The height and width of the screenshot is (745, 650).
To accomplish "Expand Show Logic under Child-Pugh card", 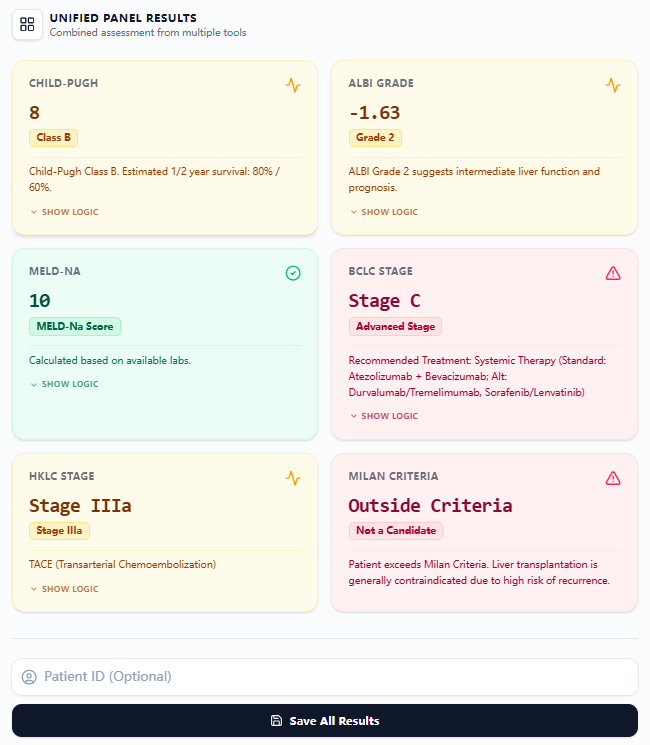I will click(65, 212).
